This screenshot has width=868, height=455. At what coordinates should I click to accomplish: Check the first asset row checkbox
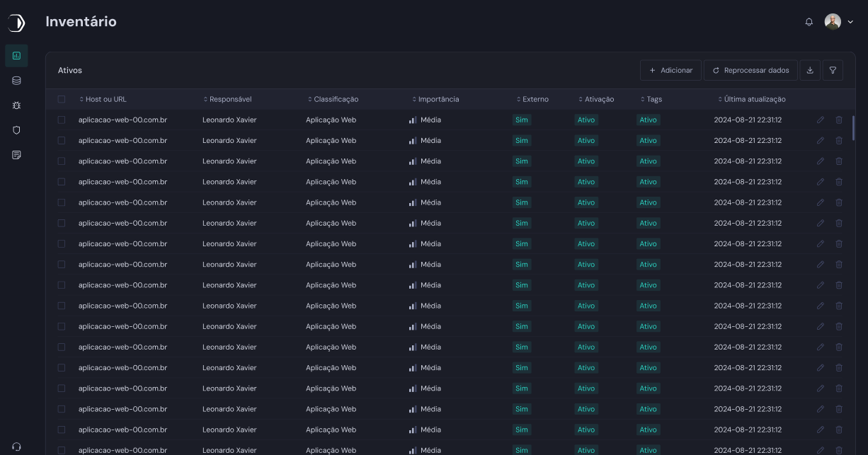pos(62,120)
